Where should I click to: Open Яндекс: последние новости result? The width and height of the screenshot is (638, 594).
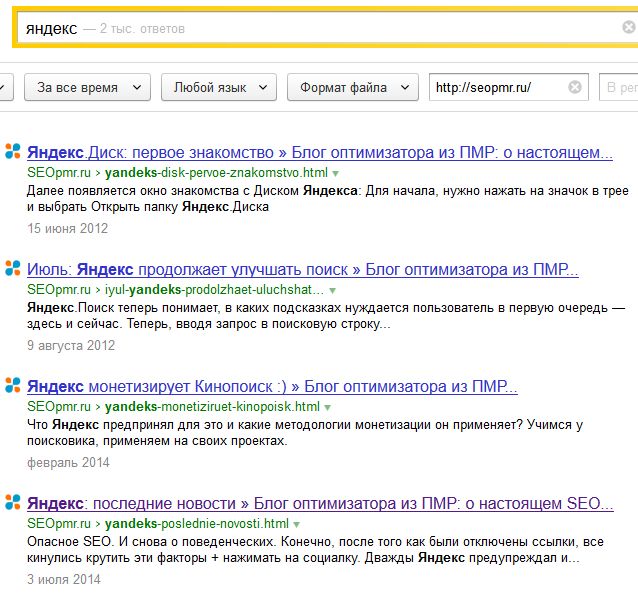(x=320, y=503)
